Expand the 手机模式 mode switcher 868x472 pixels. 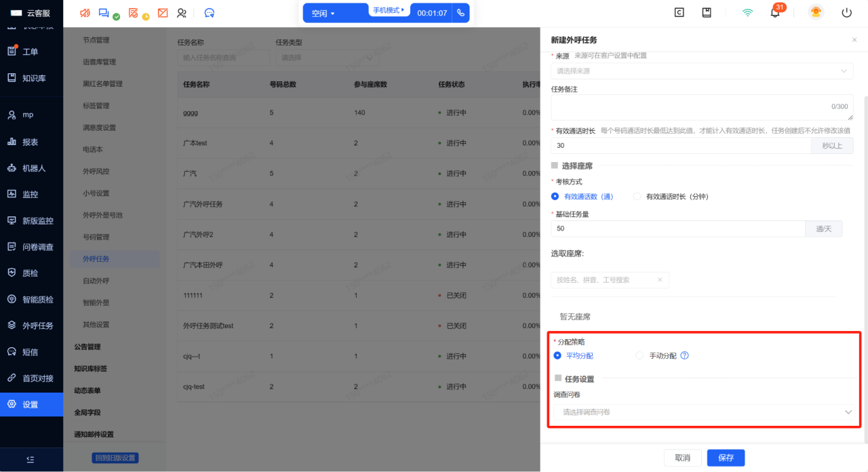coord(389,10)
